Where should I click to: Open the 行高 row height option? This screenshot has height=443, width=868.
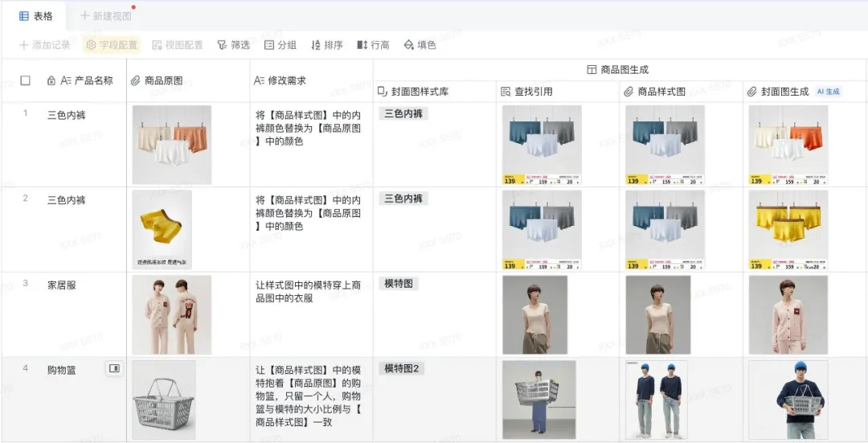374,45
